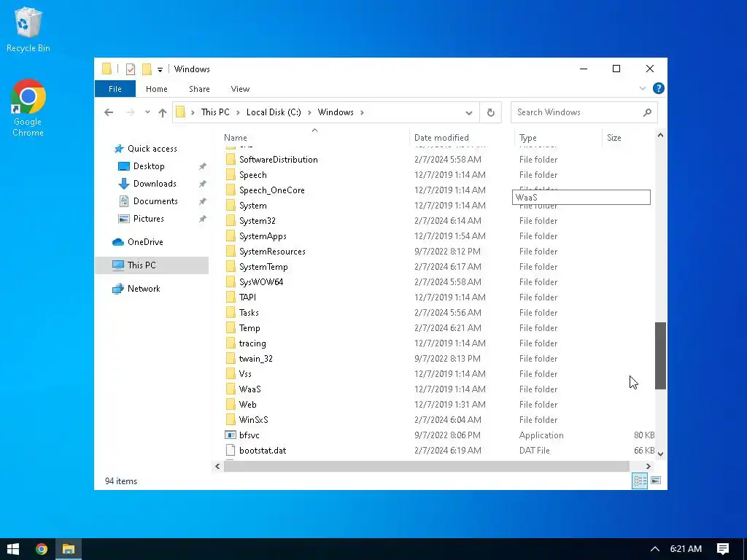Viewport: 747px width, 560px height.
Task: Click the File Explorer taskbar icon
Action: [69, 549]
